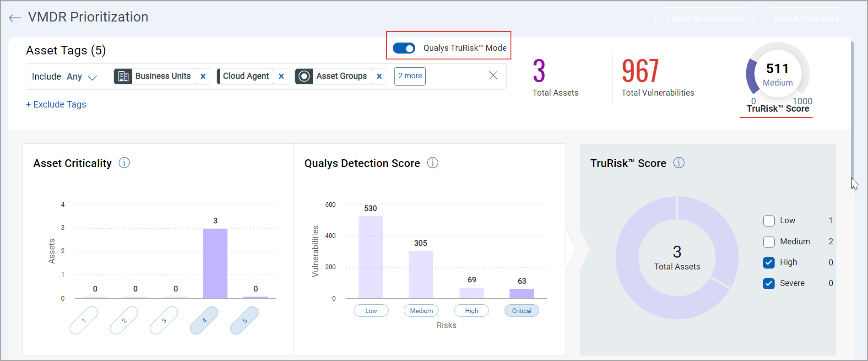Screen dimensions: 868x361
Task: Click the 967 Total Vulnerabilities count
Action: pyautogui.click(x=640, y=71)
